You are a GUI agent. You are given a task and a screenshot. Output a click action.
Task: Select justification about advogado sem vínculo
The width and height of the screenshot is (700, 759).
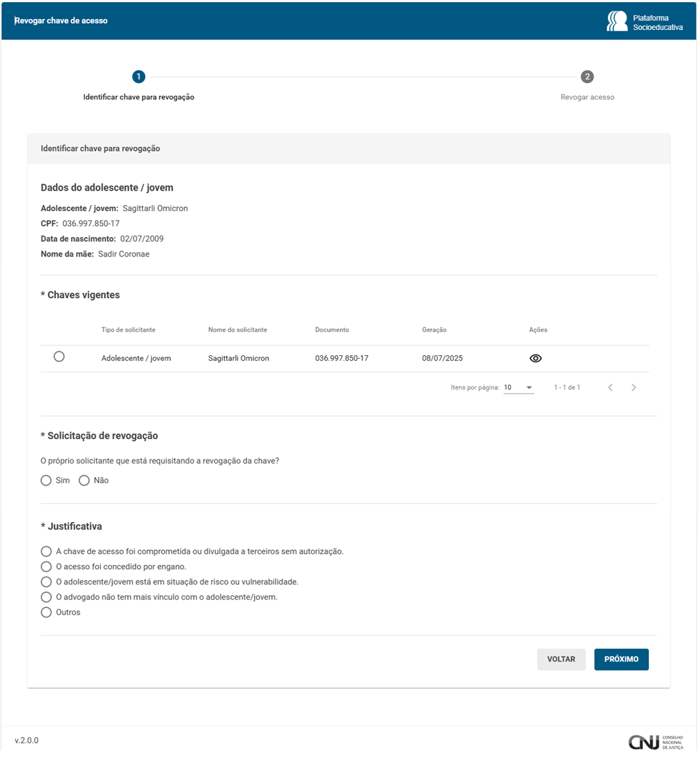(x=46, y=597)
